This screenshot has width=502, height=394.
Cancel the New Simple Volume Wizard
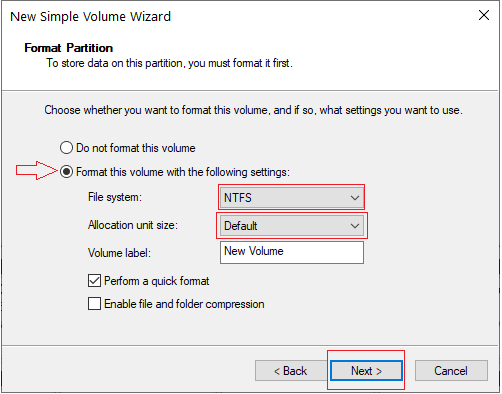(x=451, y=371)
